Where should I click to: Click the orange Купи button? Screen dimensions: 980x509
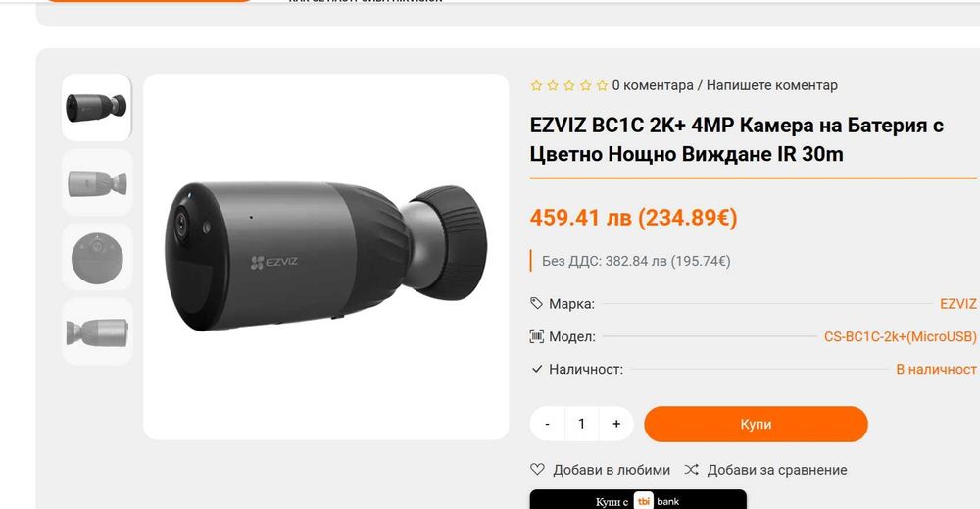(x=756, y=424)
